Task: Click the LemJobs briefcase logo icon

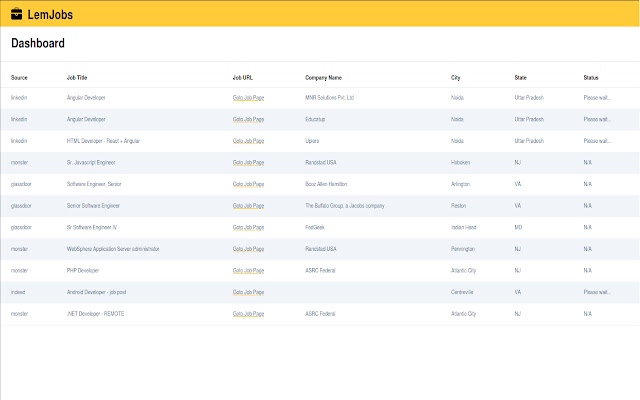Action: click(x=16, y=14)
